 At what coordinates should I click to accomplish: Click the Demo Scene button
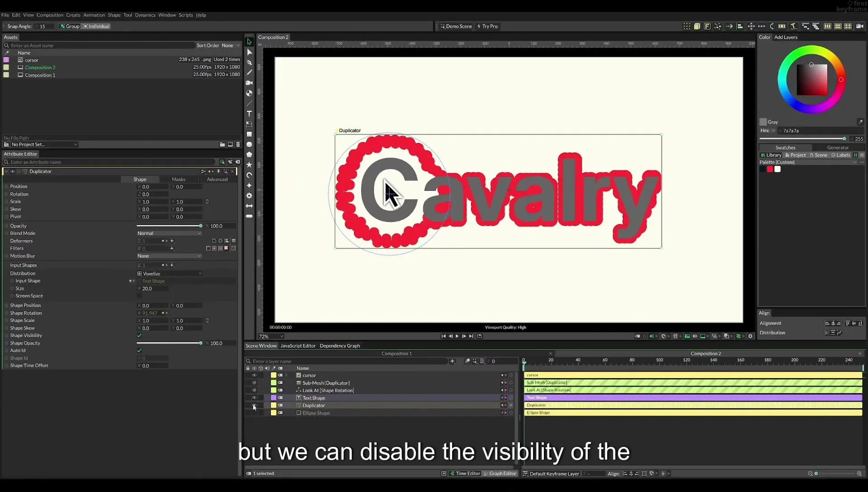(456, 26)
